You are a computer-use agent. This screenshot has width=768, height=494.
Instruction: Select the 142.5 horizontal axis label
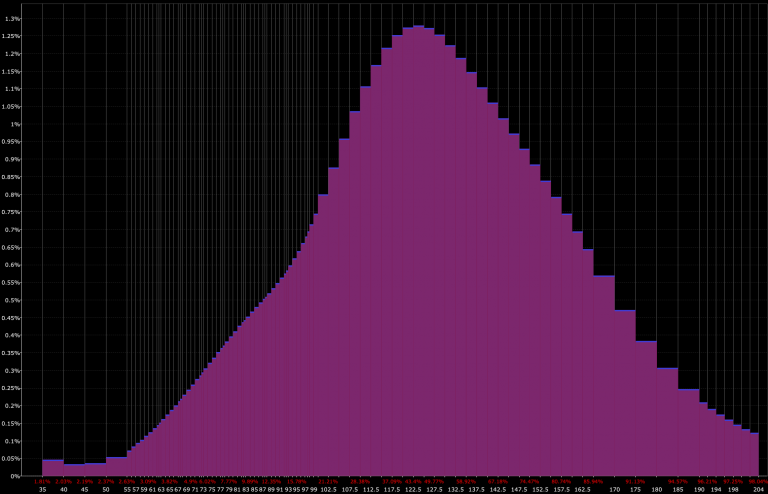498,490
